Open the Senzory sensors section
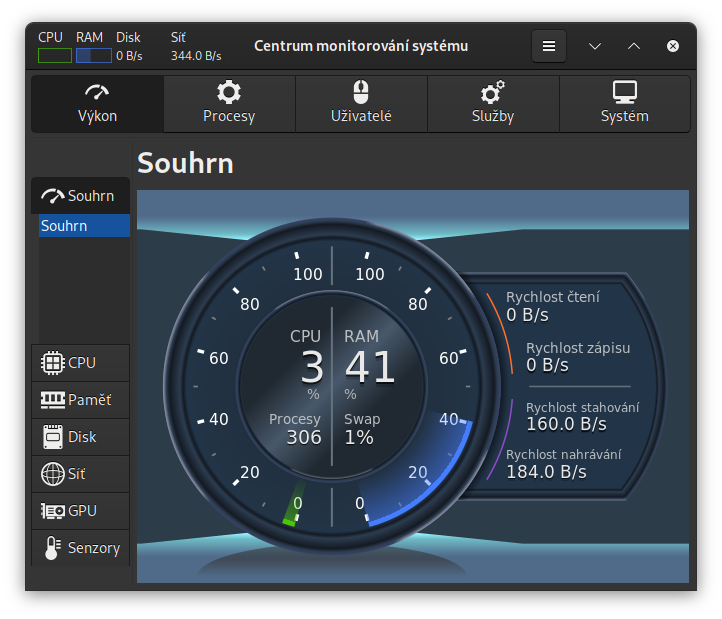Screen dimensions: 722x619 pyautogui.click(x=80, y=548)
